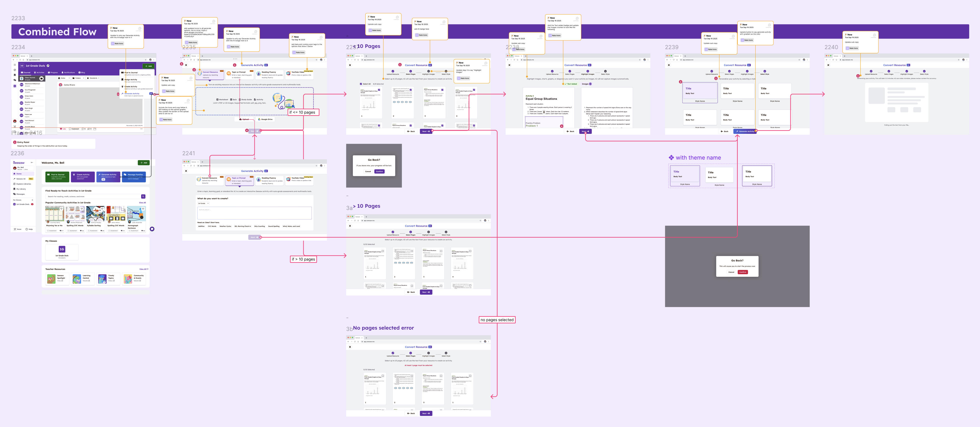This screenshot has height=427, width=980.
Task: Click the trash icon on the Equal Group Situations page
Action: point(544,112)
